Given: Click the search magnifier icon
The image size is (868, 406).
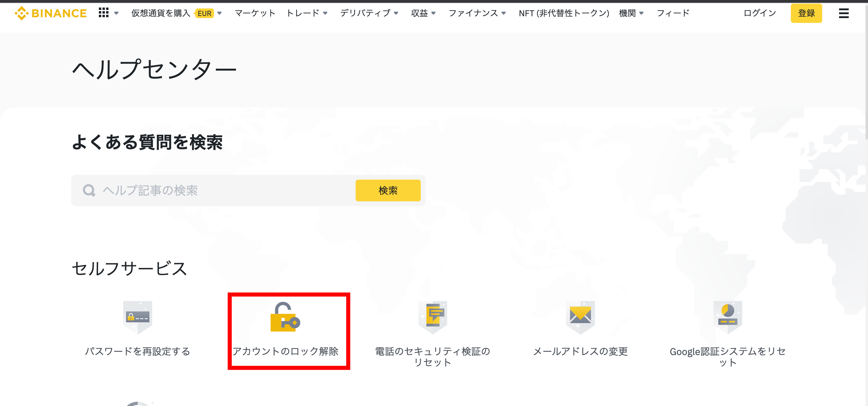Looking at the screenshot, I should pos(89,190).
